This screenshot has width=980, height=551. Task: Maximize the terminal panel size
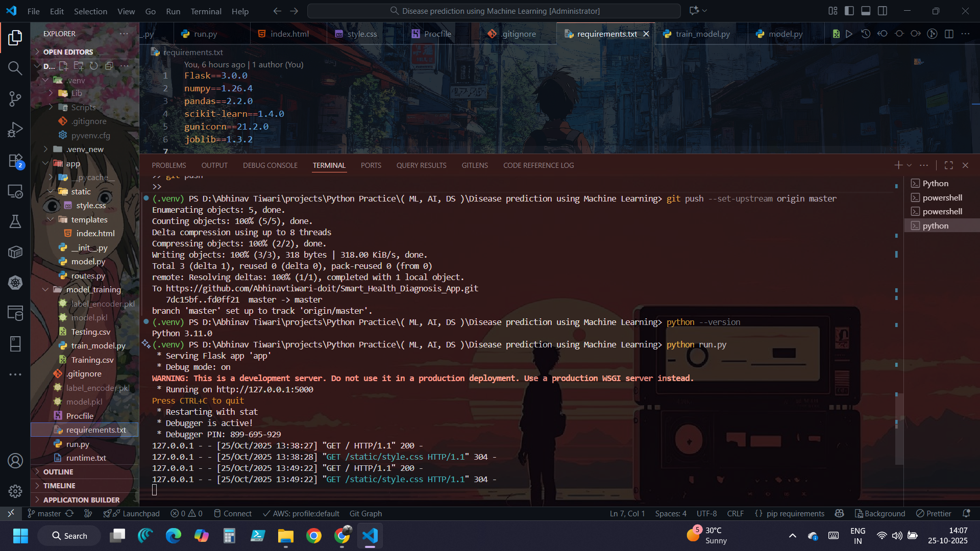[949, 165]
